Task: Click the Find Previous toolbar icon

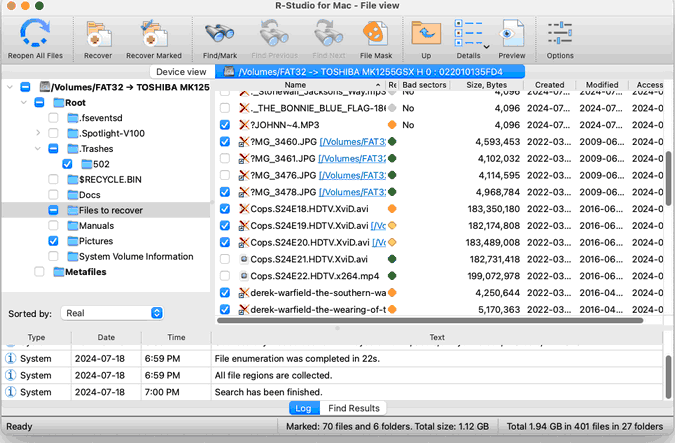Action: [274, 34]
